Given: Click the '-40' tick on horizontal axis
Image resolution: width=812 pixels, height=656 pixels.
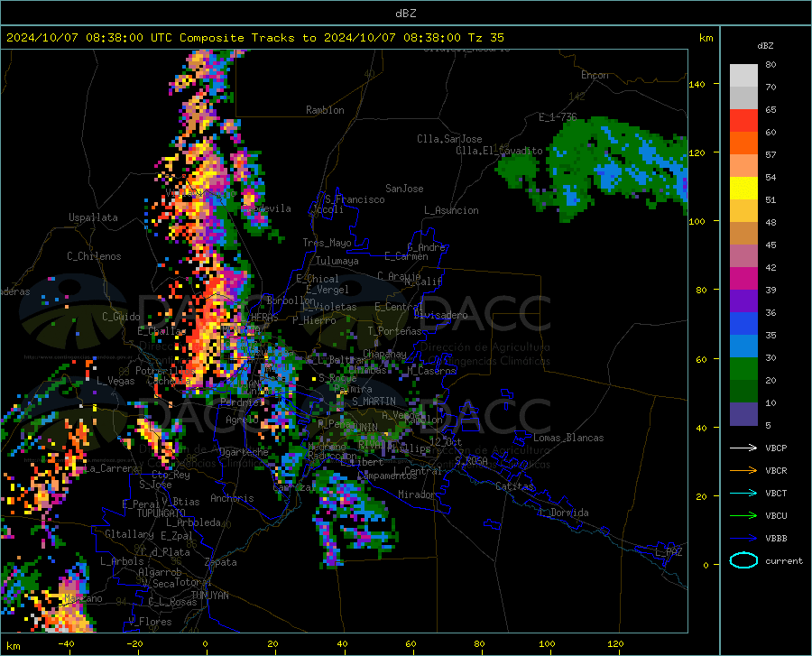Looking at the screenshot, I should point(66,643).
